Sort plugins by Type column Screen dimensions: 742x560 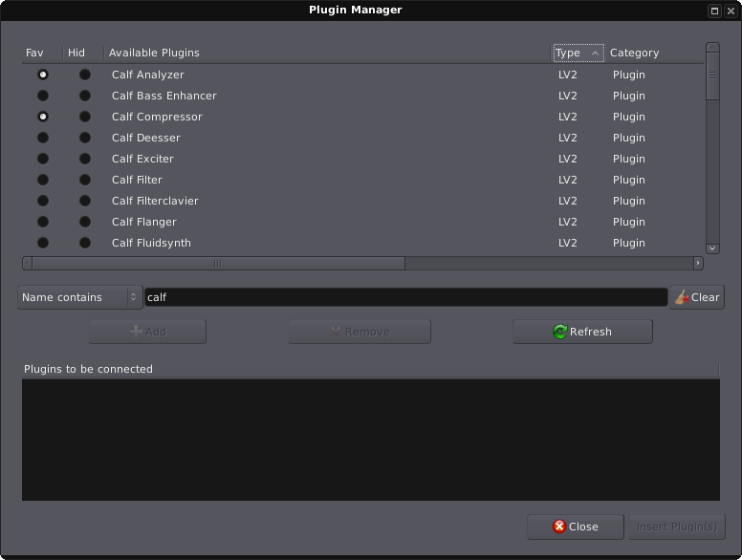578,53
